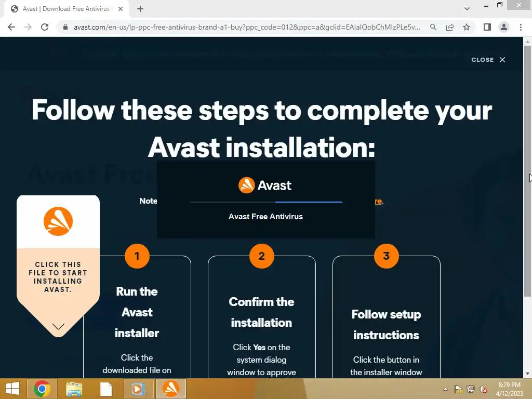Close the Avast Download Free Antivirus tab
Viewport: 532px width, 399px height.
[121, 9]
